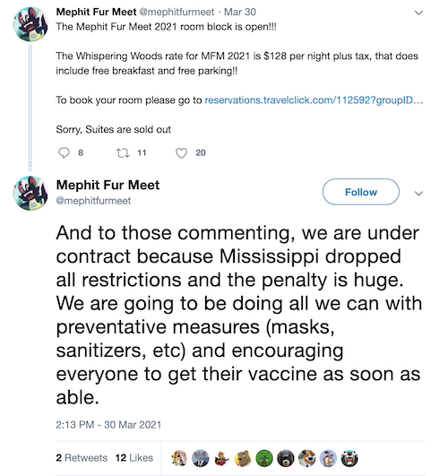
Task: Select the green tree liker avatar
Action: (264, 458)
